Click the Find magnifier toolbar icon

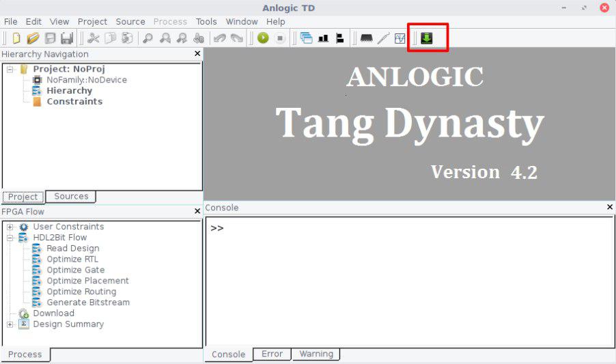pos(148,38)
